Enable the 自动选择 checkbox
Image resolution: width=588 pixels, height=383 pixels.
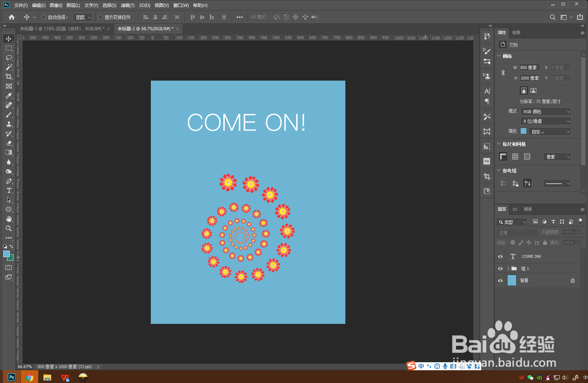coord(44,17)
